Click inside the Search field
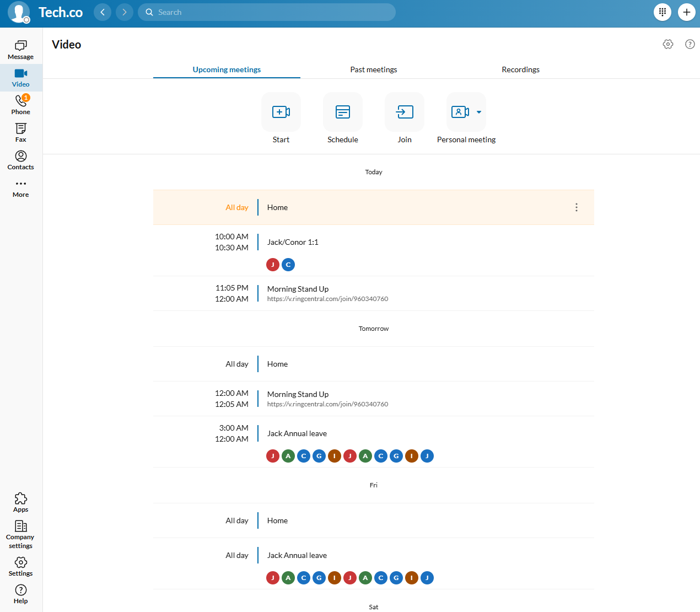Screen dimensions: 700x612 tap(267, 12)
